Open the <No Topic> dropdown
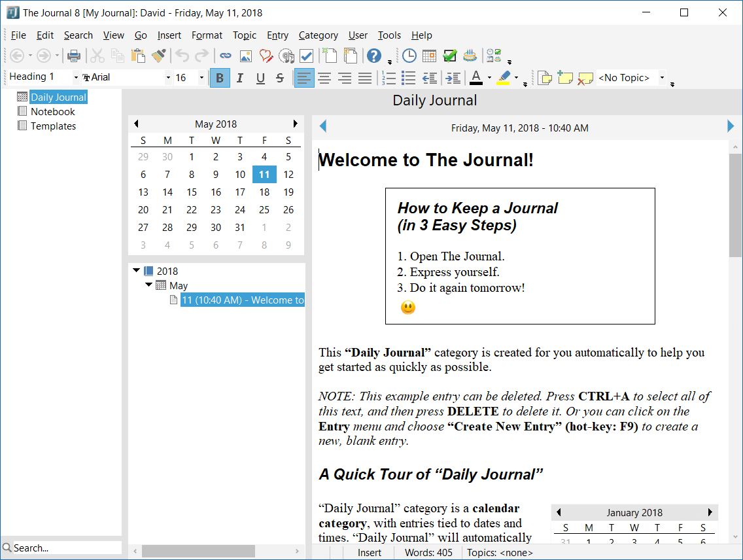 pyautogui.click(x=662, y=78)
